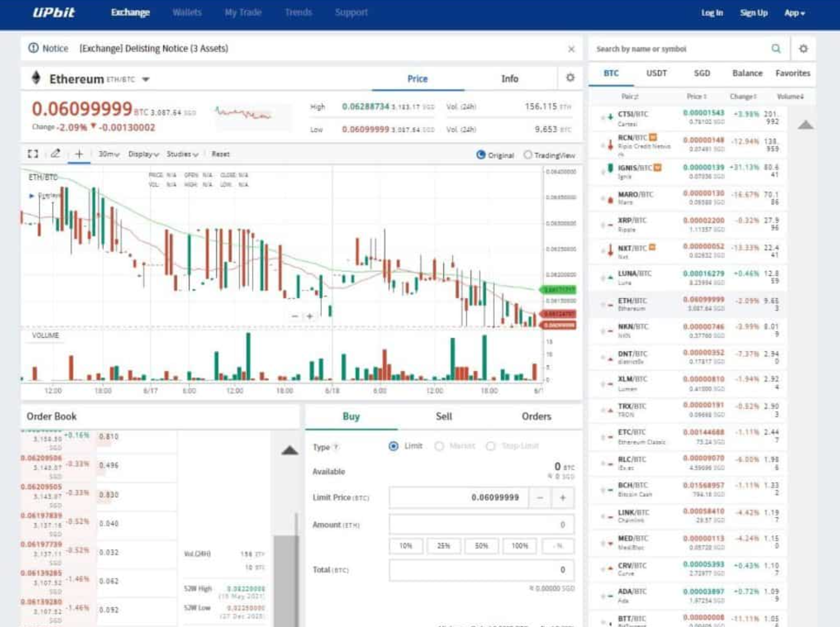840x627 pixels.
Task: Expand the overlays arrow on chart
Action: (x=31, y=196)
